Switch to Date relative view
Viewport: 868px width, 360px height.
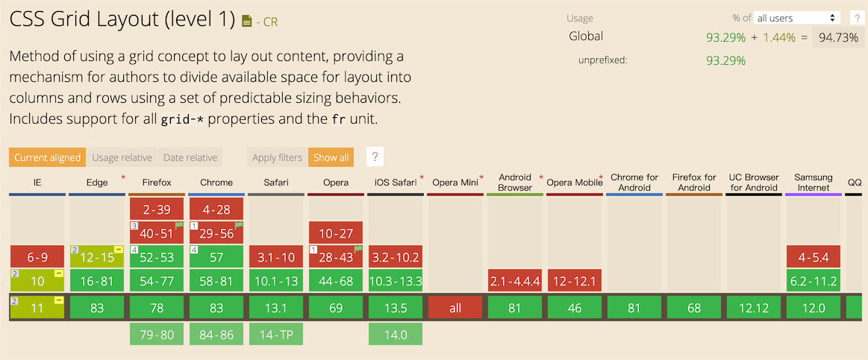[190, 157]
